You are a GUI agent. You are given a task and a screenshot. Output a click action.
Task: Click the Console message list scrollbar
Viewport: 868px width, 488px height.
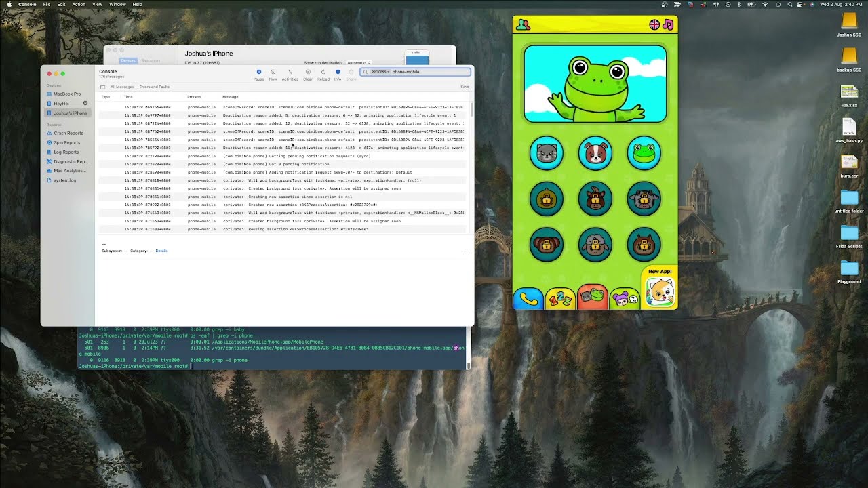pos(471,110)
